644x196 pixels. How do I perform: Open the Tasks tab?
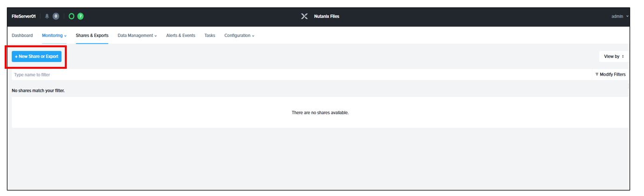210,36
